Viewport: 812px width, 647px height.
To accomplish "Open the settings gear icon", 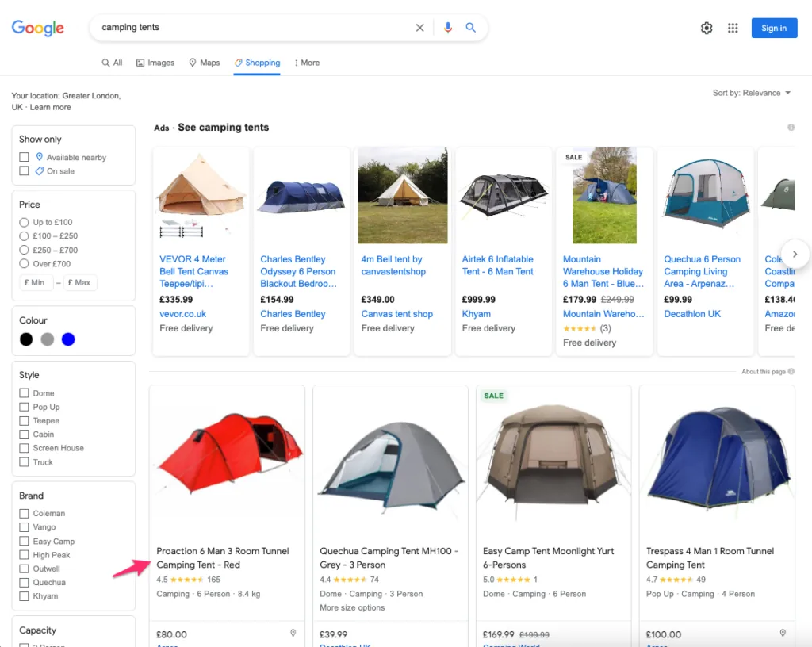I will 707,29.
